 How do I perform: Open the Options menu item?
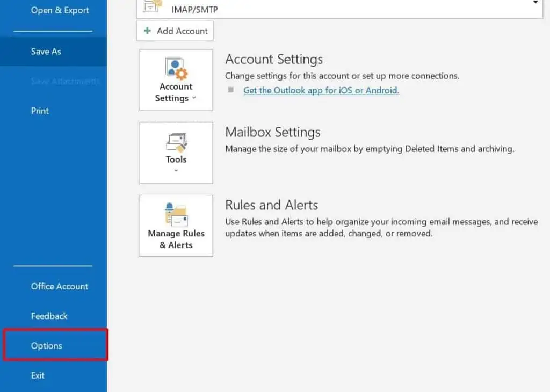coord(55,345)
